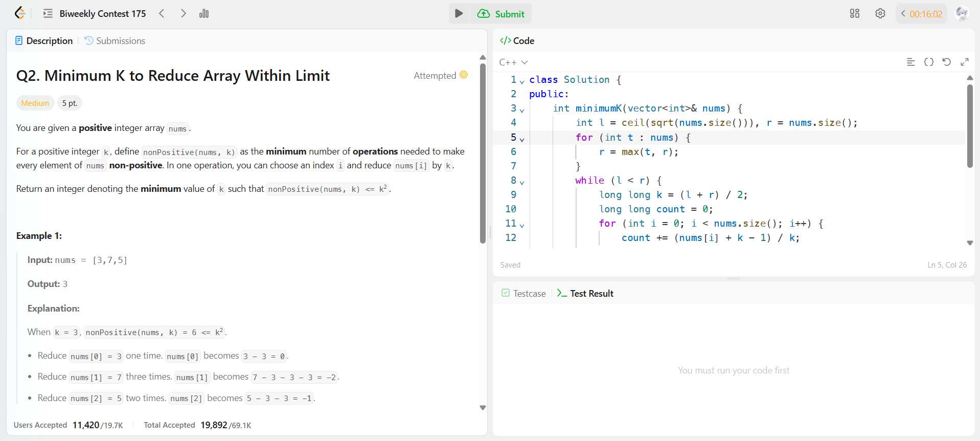Switch to the Submissions tab
The height and width of the screenshot is (441, 980).
click(115, 41)
